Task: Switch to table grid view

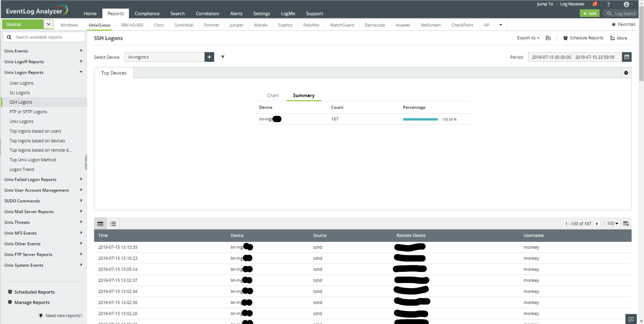Action: click(x=100, y=224)
